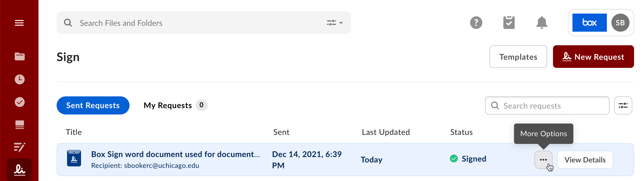Click the checkmark tasks icon in sidebar
The width and height of the screenshot is (644, 181).
pos(19,102)
